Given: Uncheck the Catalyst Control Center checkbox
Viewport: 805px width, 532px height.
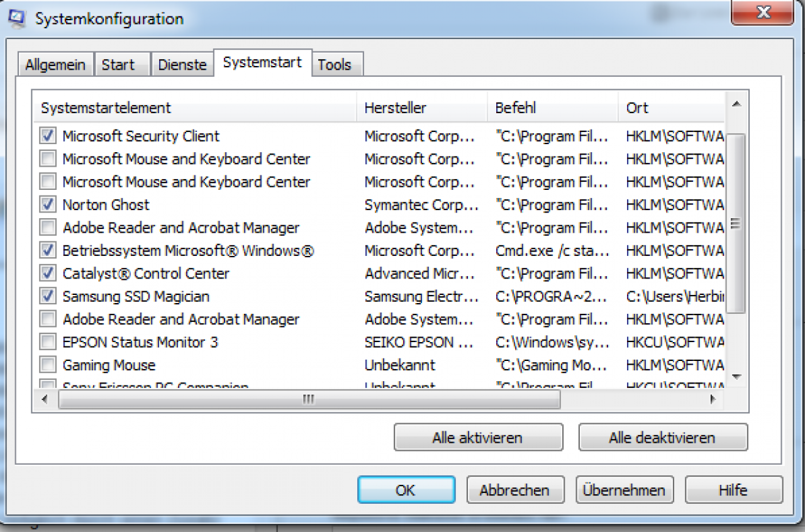Looking at the screenshot, I should [x=47, y=274].
